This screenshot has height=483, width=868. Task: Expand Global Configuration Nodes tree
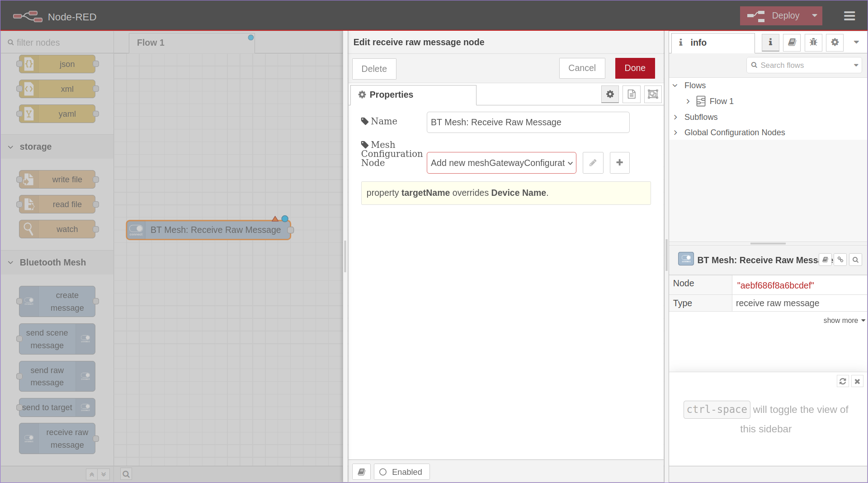pos(675,133)
